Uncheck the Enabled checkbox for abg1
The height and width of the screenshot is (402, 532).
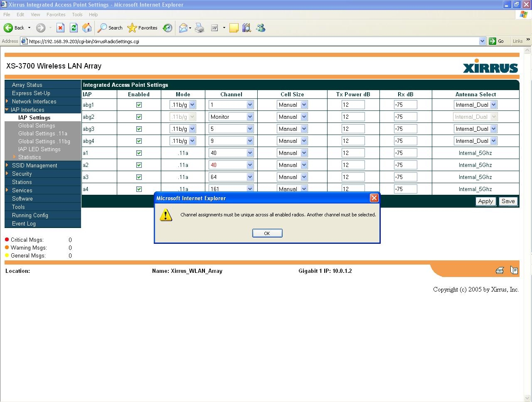[x=139, y=105]
